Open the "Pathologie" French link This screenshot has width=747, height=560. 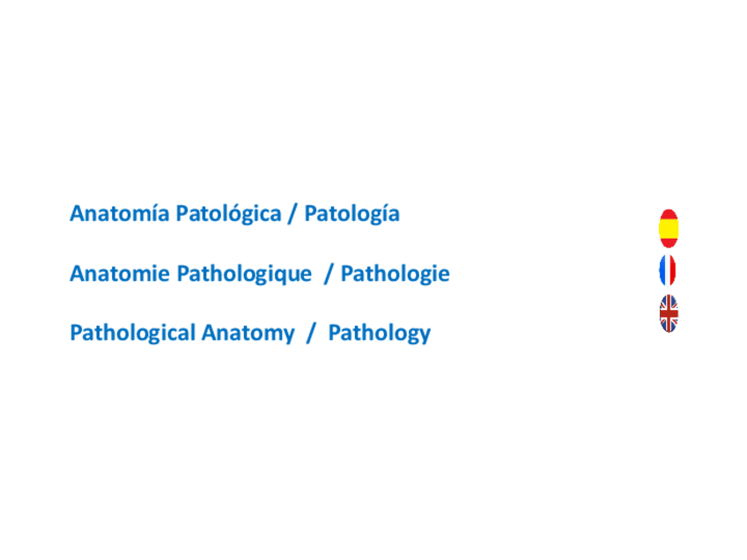coord(395,274)
